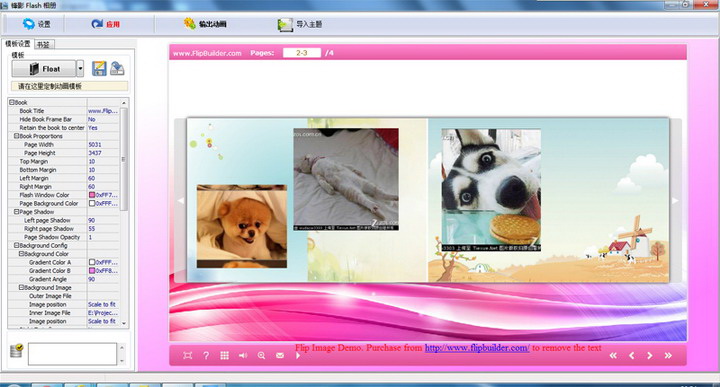The width and height of the screenshot is (720, 387).
Task: Select the Gradient Angle row
Action: coord(64,279)
